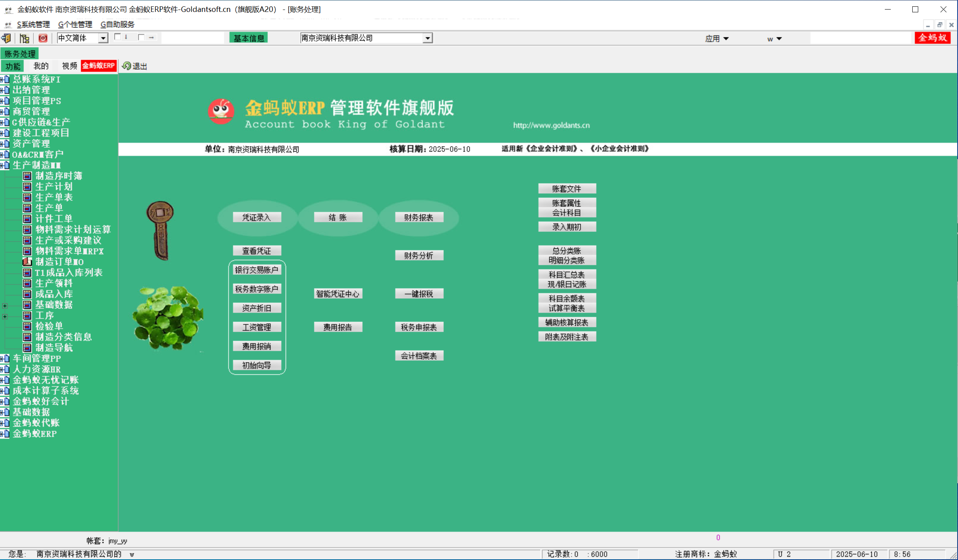
Task: Click the 试算平衡表 button
Action: [x=567, y=308]
